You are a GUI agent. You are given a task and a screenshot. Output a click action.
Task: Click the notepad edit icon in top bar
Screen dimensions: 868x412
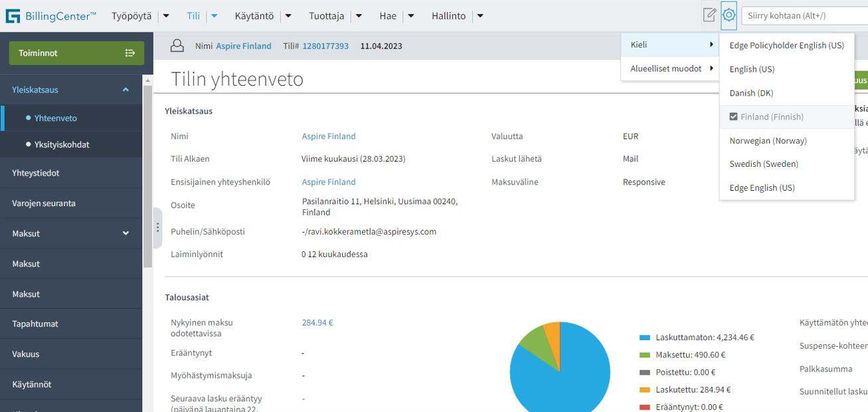(x=709, y=15)
